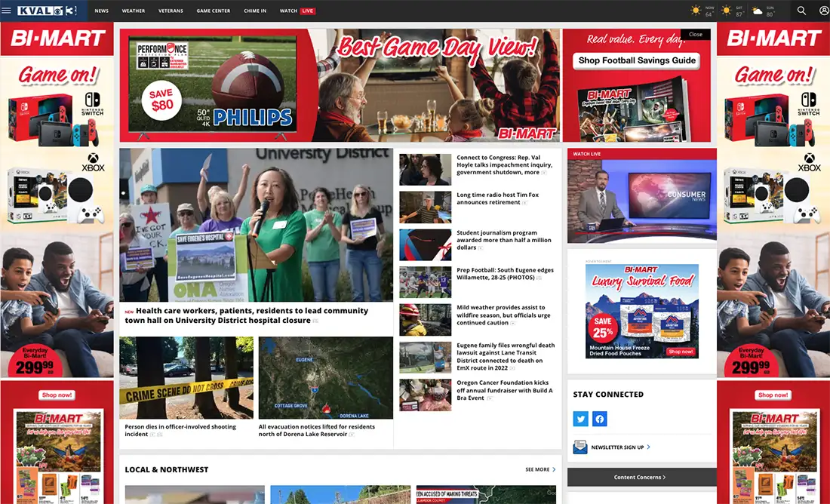The height and width of the screenshot is (504, 830).
Task: Click Shop now on left Bi-Mart sidebar ad
Action: point(57,395)
